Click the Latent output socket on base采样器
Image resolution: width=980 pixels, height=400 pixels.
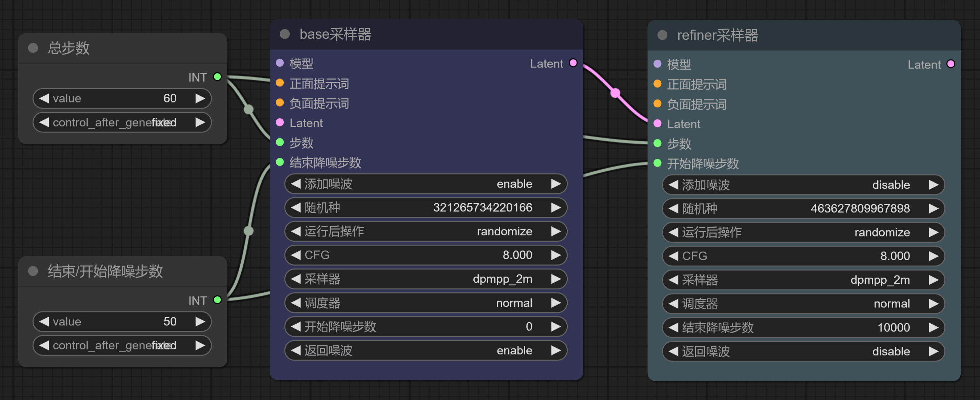[x=573, y=63]
